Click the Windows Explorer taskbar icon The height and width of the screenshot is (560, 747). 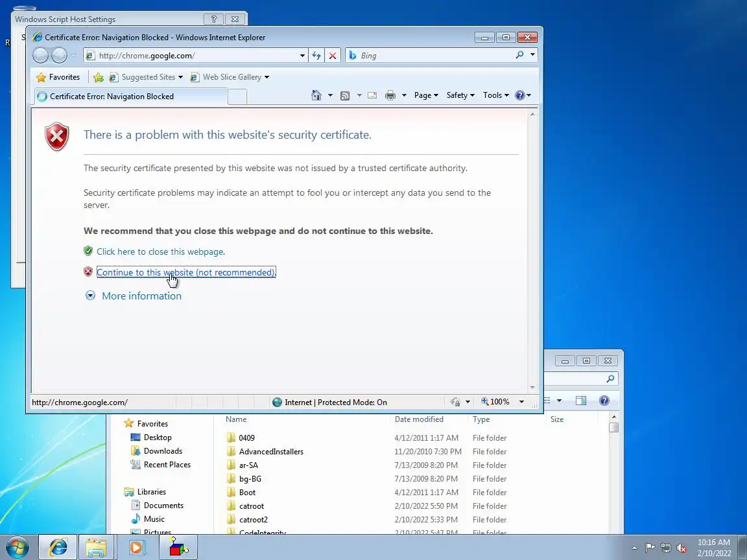coord(96,547)
